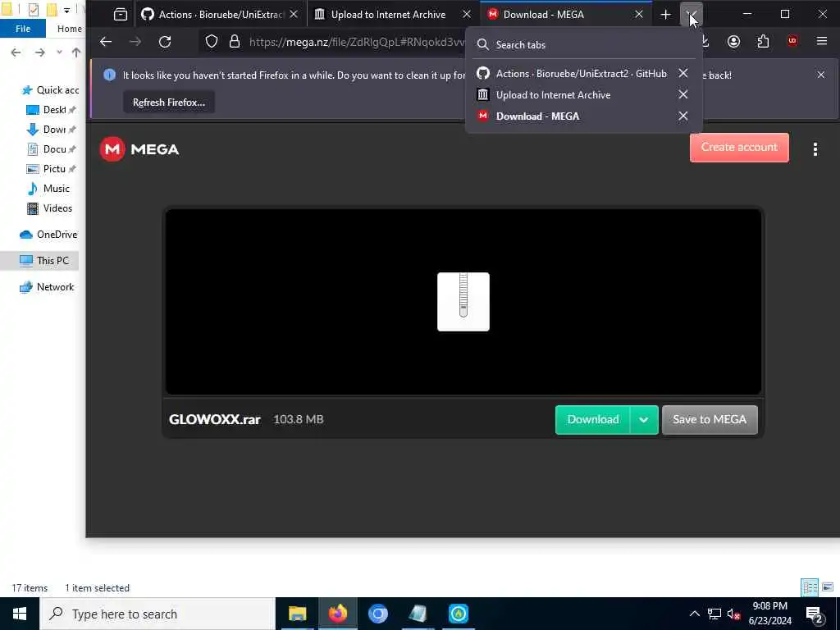Open the File tab in File Explorer
The height and width of the screenshot is (630, 840).
[x=23, y=29]
